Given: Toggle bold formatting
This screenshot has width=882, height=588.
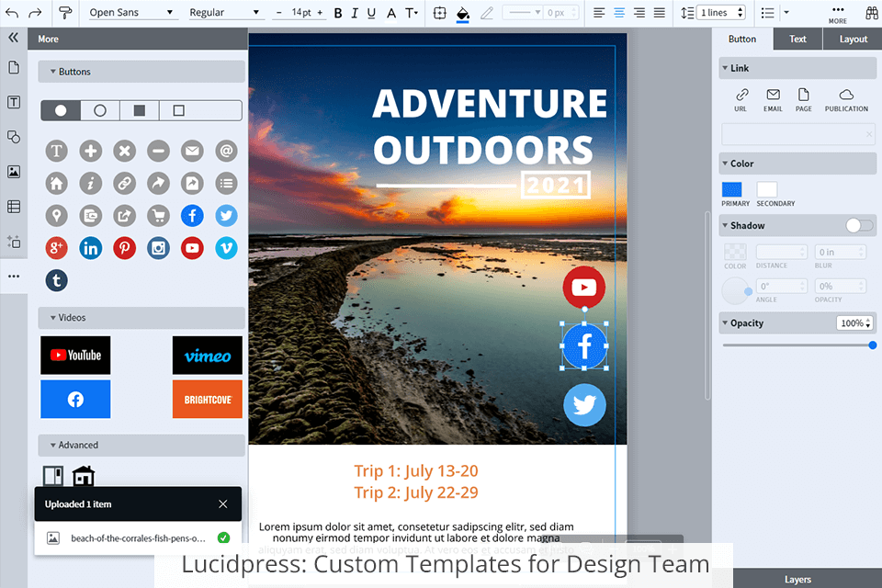Looking at the screenshot, I should pos(338,13).
